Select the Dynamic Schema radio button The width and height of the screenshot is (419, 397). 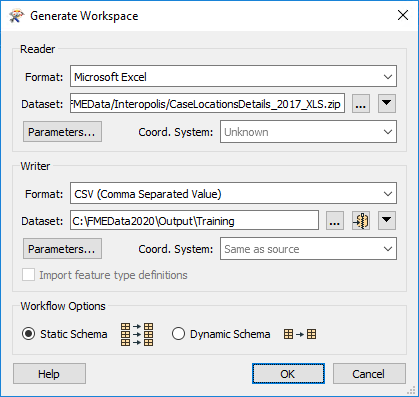pyautogui.click(x=178, y=334)
